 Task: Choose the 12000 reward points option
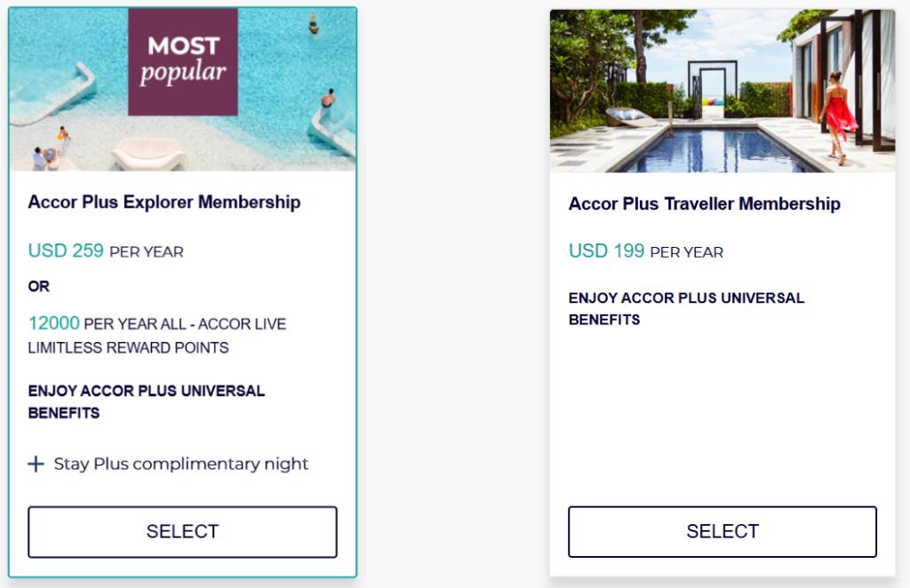click(54, 323)
